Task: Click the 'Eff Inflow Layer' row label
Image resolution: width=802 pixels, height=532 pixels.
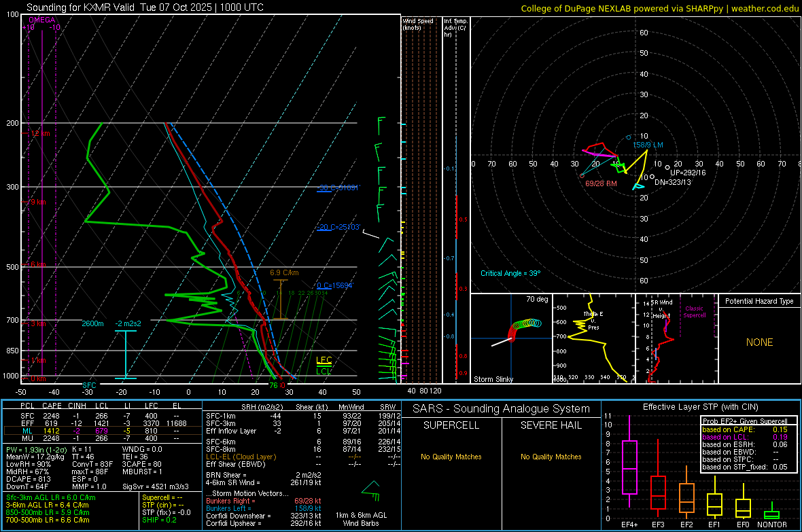Action: coord(230,431)
